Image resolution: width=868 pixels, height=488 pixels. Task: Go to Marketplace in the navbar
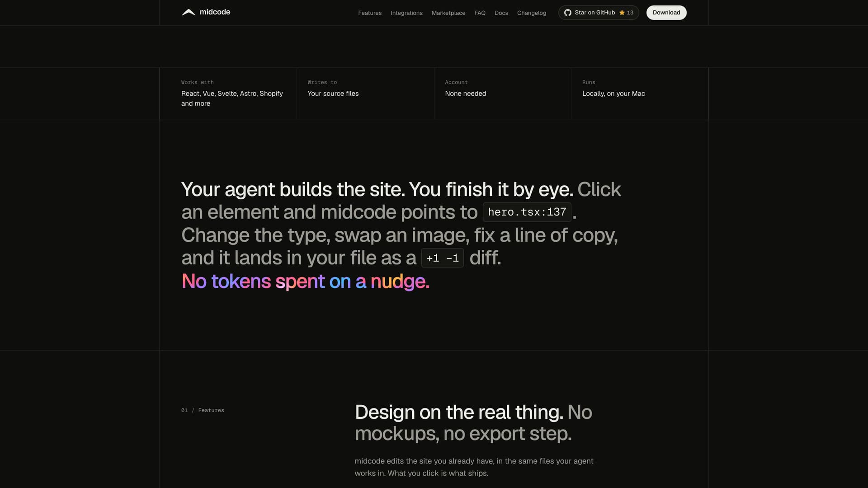pos(448,13)
